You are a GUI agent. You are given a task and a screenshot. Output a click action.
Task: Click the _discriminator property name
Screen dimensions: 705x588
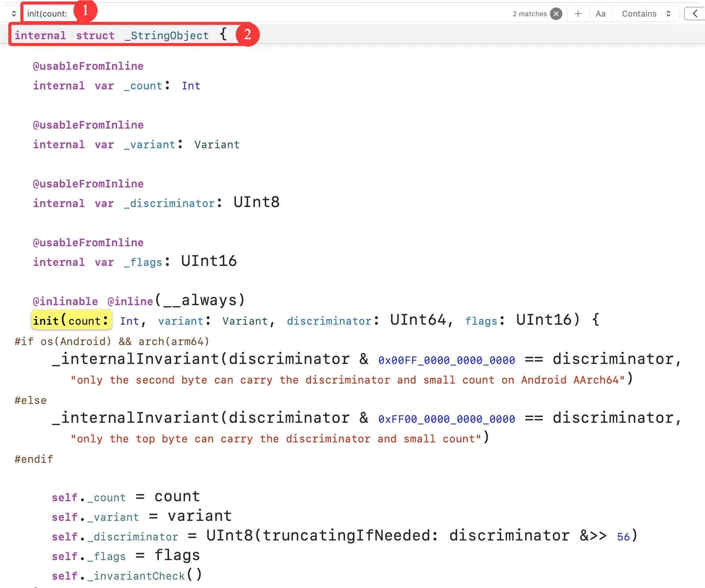[x=169, y=203]
